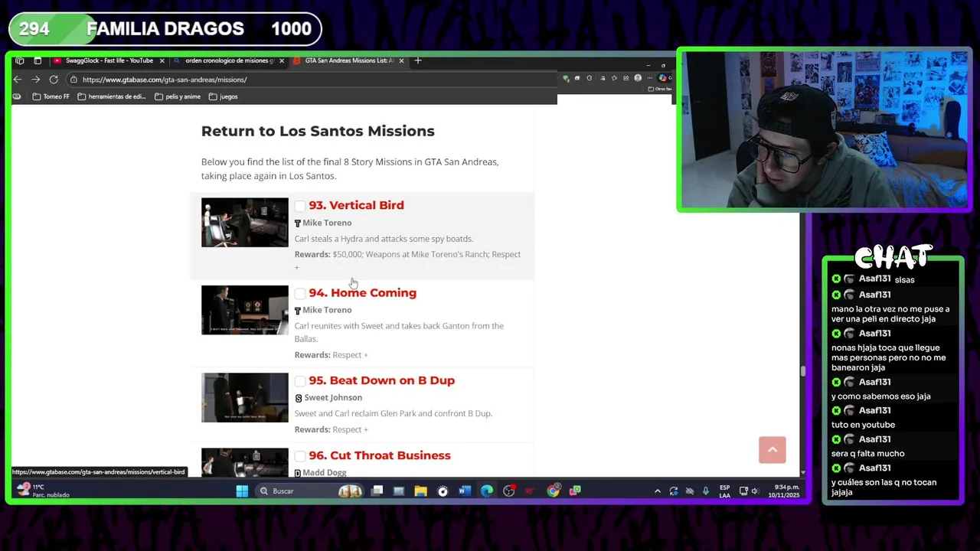Viewport: 980px width, 551px height.
Task: Click the red scroll-to-top arrow button
Action: coord(772,450)
